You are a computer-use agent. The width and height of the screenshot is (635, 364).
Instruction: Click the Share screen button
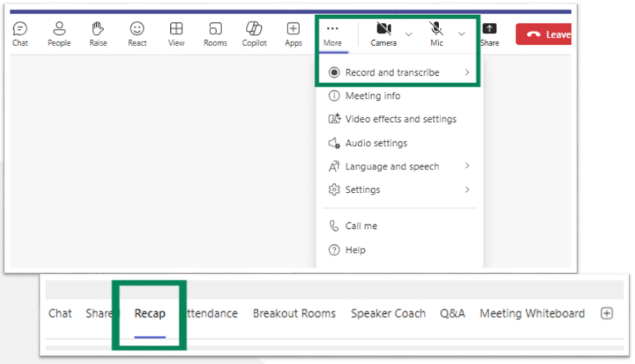[489, 34]
